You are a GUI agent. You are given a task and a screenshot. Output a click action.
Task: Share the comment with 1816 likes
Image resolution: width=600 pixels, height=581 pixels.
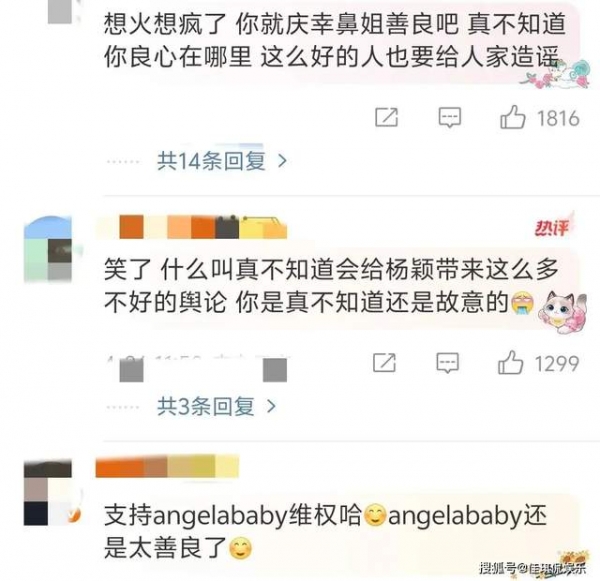coord(386,117)
